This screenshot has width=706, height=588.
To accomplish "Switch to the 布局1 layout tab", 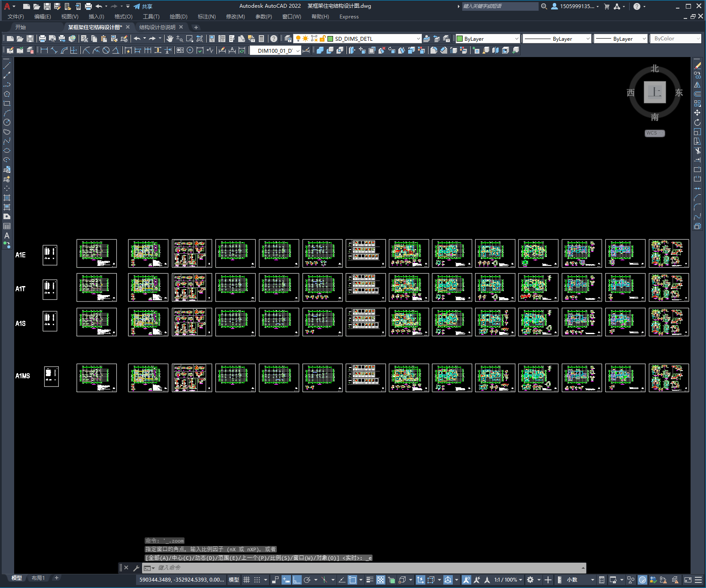I will tap(38, 578).
